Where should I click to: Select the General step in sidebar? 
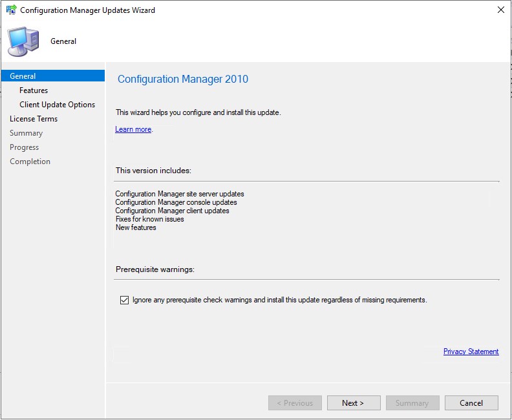[x=23, y=76]
